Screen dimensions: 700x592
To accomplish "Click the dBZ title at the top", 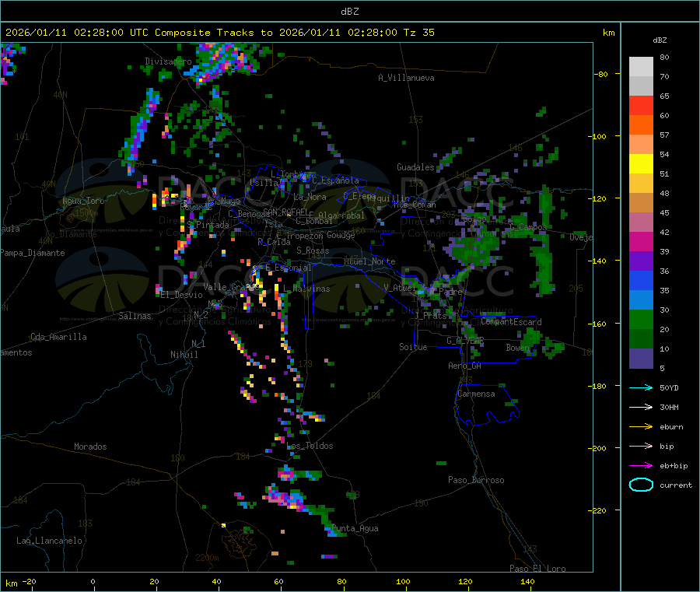I will [x=349, y=11].
